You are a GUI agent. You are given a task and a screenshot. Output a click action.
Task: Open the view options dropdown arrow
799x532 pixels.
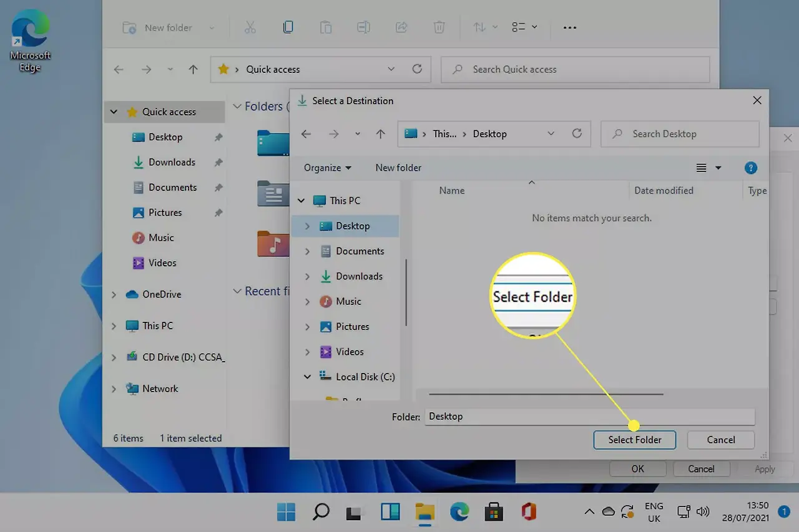click(x=718, y=168)
